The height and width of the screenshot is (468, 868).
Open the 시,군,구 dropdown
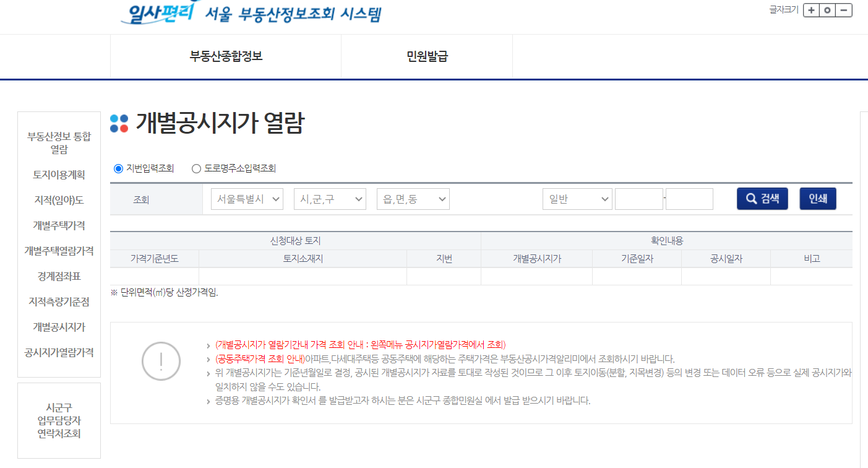330,199
